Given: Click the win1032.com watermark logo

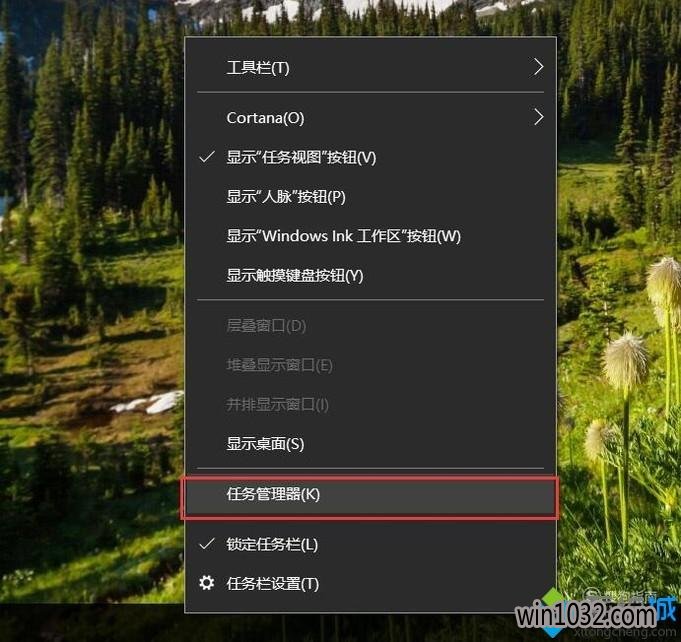Looking at the screenshot, I should 596,615.
